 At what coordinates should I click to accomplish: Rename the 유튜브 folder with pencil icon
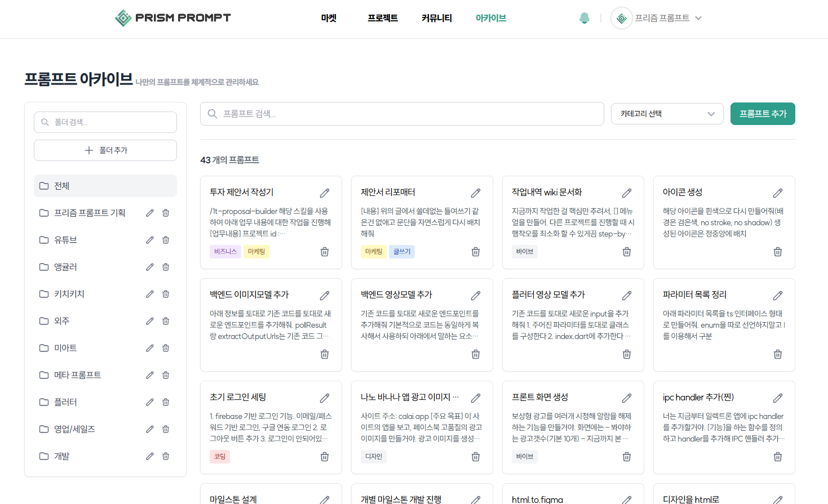150,240
